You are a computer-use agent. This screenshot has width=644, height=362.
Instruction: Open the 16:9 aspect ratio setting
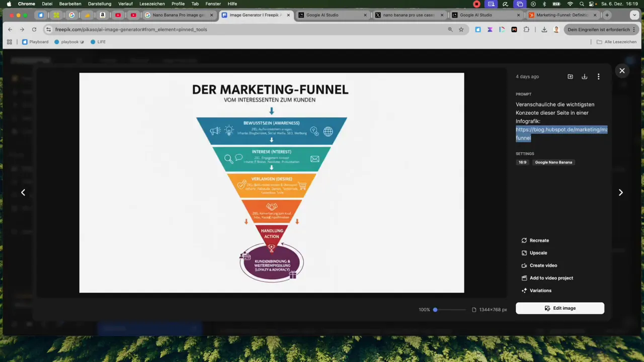click(x=522, y=162)
